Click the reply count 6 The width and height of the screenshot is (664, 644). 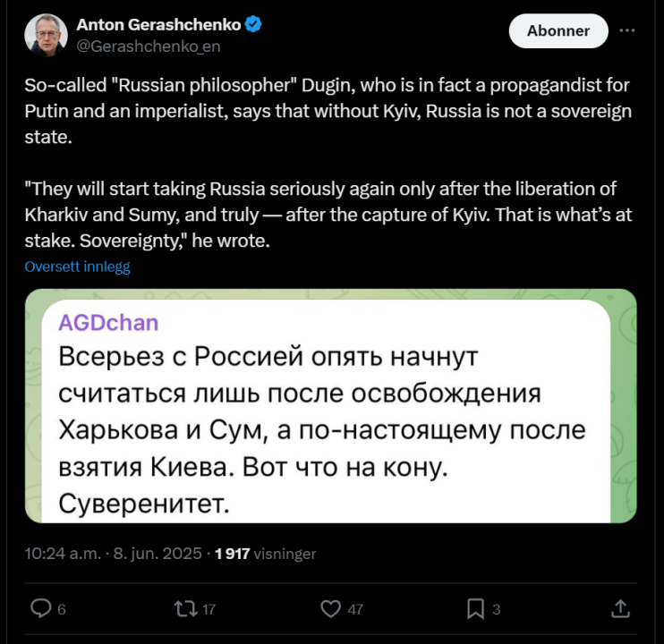point(62,609)
